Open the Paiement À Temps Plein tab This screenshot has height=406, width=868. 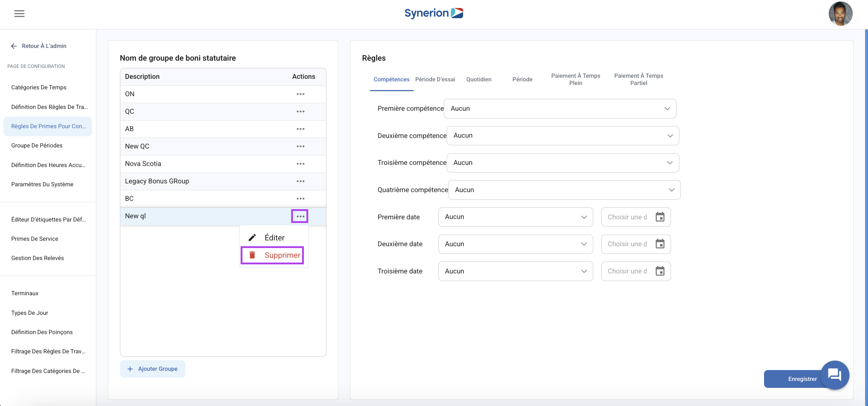point(575,80)
